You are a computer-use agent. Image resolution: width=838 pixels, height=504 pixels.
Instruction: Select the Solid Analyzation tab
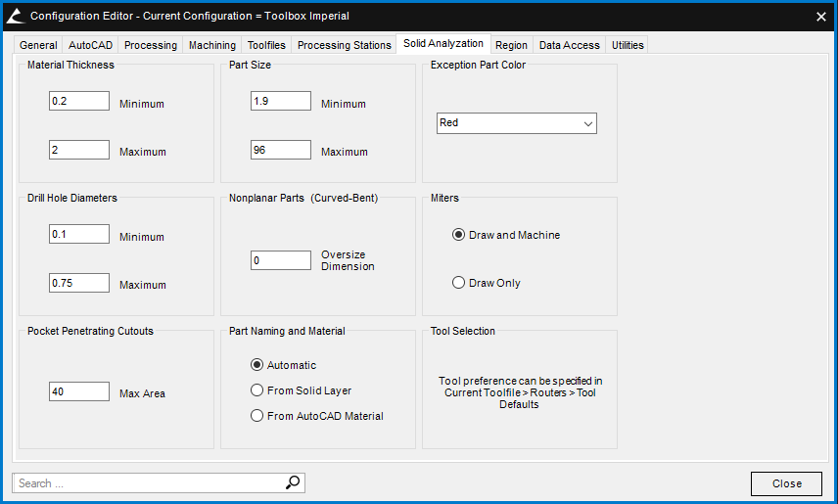tap(443, 43)
